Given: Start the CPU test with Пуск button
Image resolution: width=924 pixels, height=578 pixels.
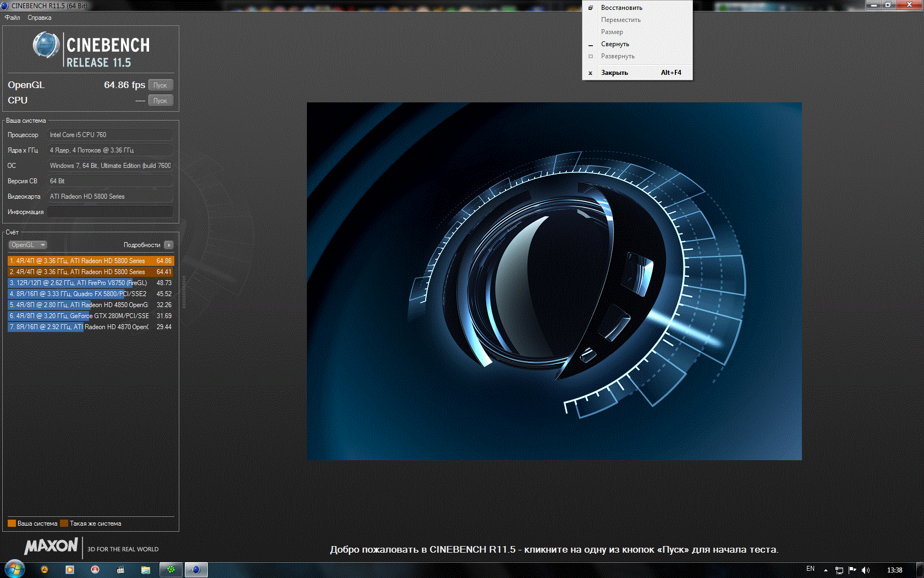Looking at the screenshot, I should 161,101.
